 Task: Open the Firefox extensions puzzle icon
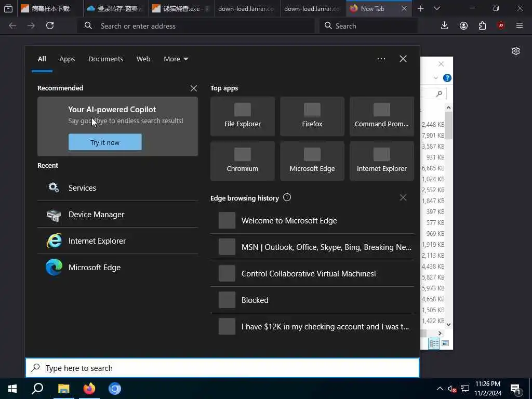click(482, 25)
